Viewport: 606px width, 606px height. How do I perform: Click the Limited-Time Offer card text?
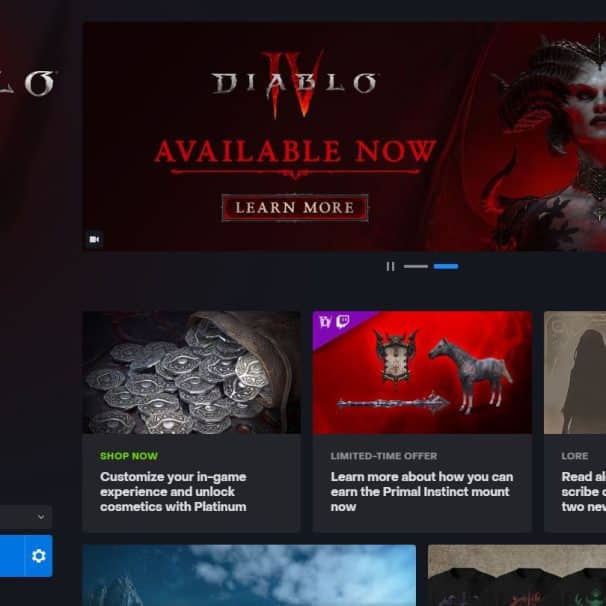(x=384, y=456)
